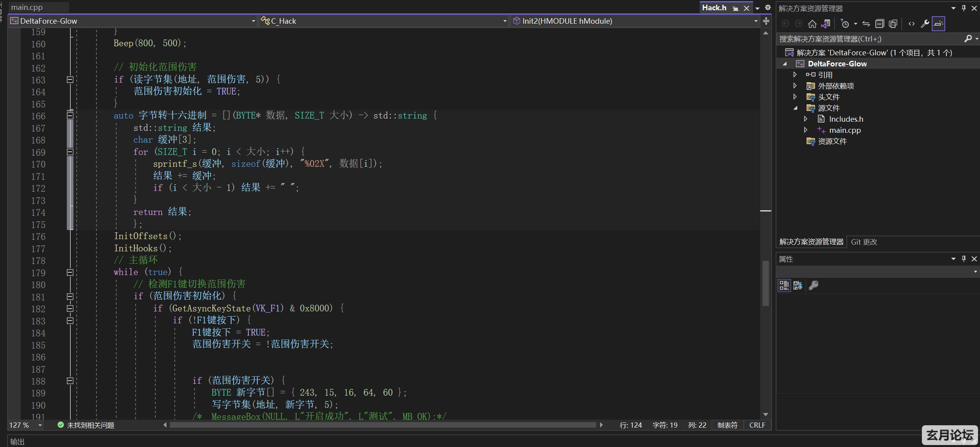The width and height of the screenshot is (980, 447).
Task: Select the Hack.h document tab
Action: (714, 7)
